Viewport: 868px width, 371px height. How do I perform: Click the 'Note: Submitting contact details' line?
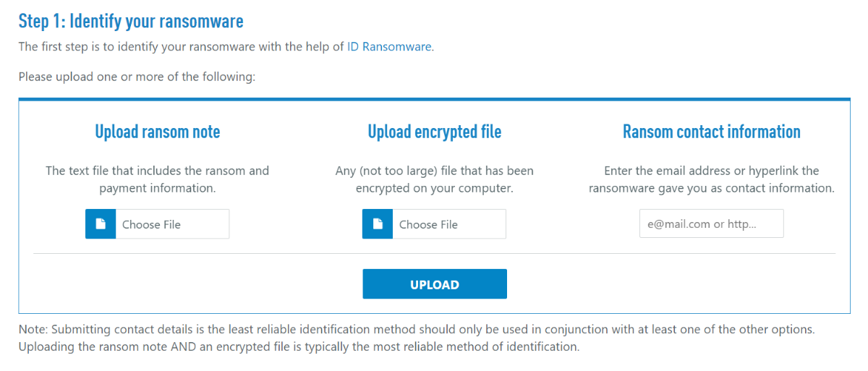pyautogui.click(x=416, y=329)
